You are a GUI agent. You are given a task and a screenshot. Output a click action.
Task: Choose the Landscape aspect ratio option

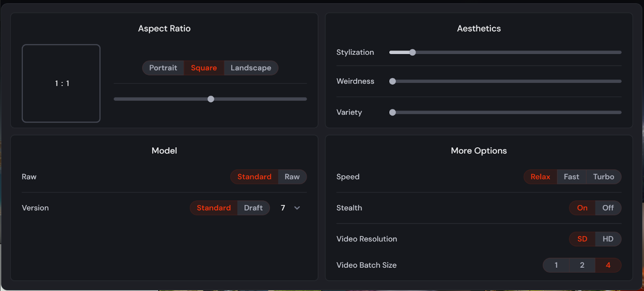pos(251,68)
